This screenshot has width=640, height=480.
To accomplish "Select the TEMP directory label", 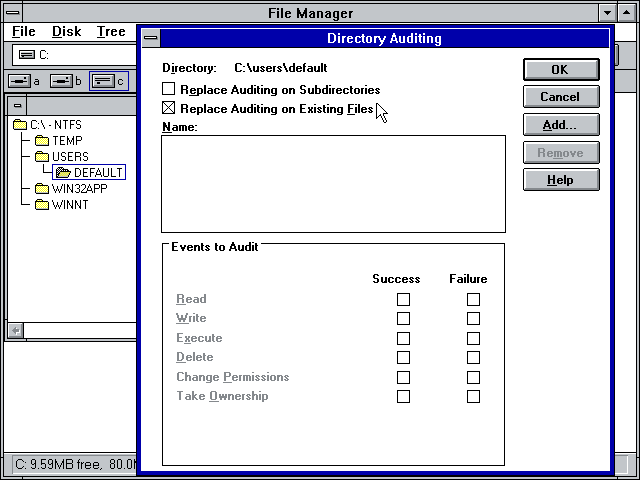I will (x=67, y=141).
